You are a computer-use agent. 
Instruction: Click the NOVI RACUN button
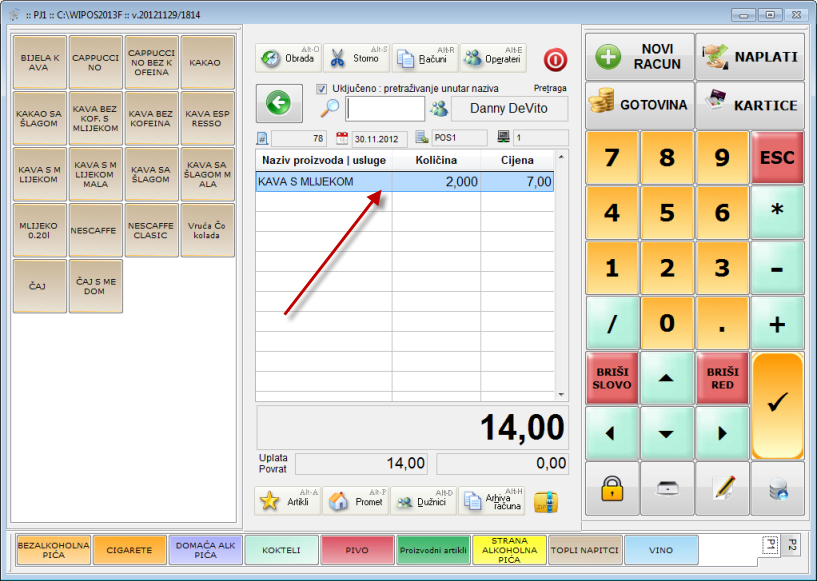640,57
